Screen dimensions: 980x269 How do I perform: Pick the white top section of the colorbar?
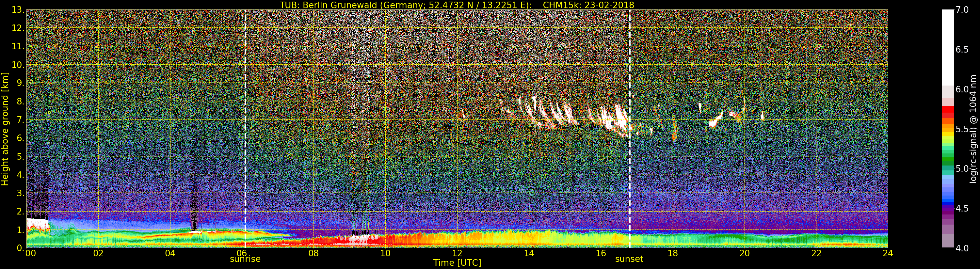pyautogui.click(x=948, y=46)
